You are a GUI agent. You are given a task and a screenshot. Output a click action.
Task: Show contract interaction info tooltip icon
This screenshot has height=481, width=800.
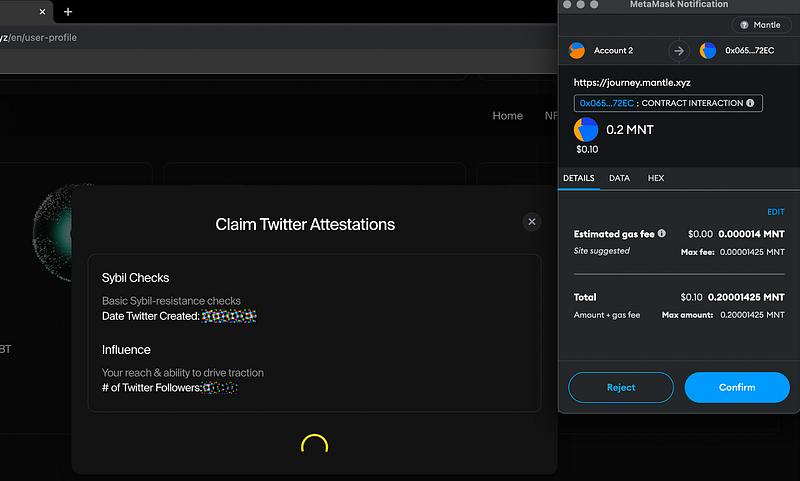[x=750, y=103]
